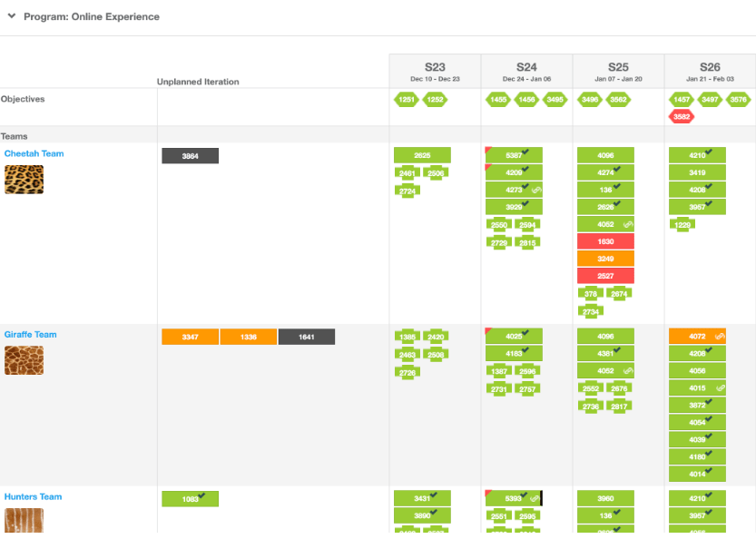Toggle the acceptance checkmark on card 4210
Viewport: 756px width, 539px height.
(709, 150)
